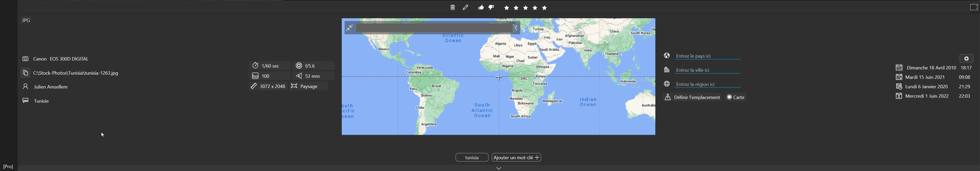Click calendar-clock icon beside Lundi 6 Janvier 2020

[898, 87]
